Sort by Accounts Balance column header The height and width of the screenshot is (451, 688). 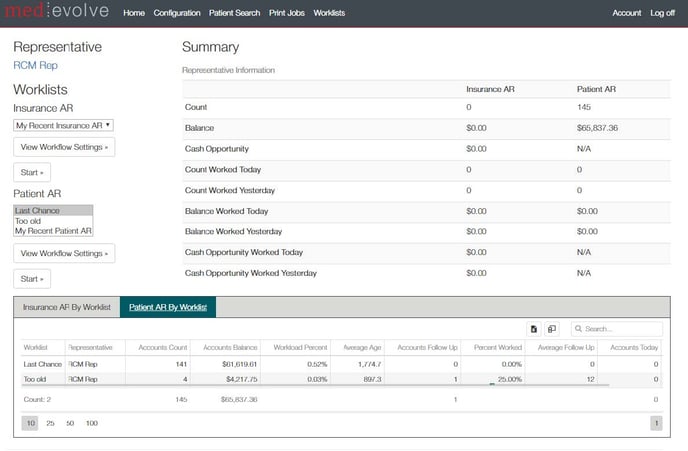click(230, 347)
